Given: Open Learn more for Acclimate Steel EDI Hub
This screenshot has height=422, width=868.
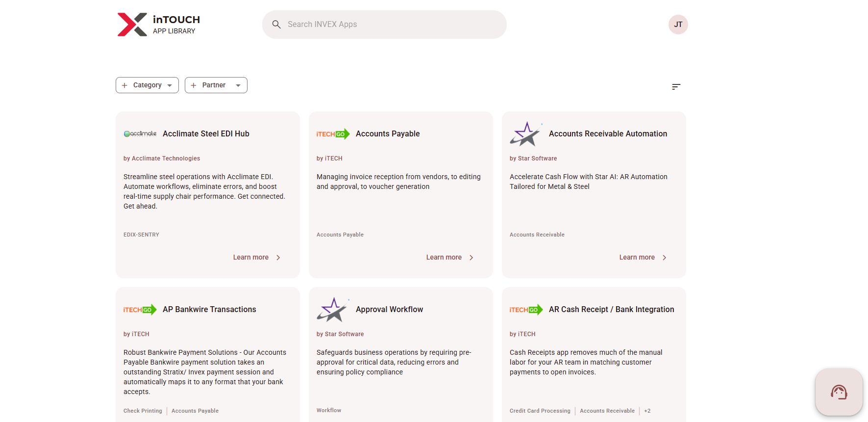Looking at the screenshot, I should [x=251, y=257].
